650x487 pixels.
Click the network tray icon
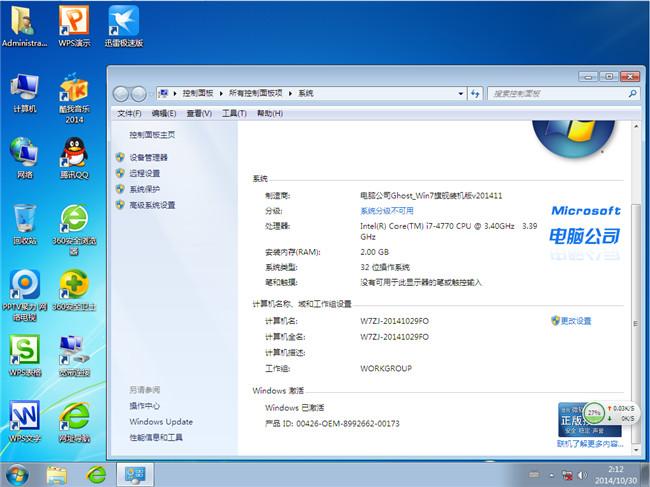(x=567, y=475)
